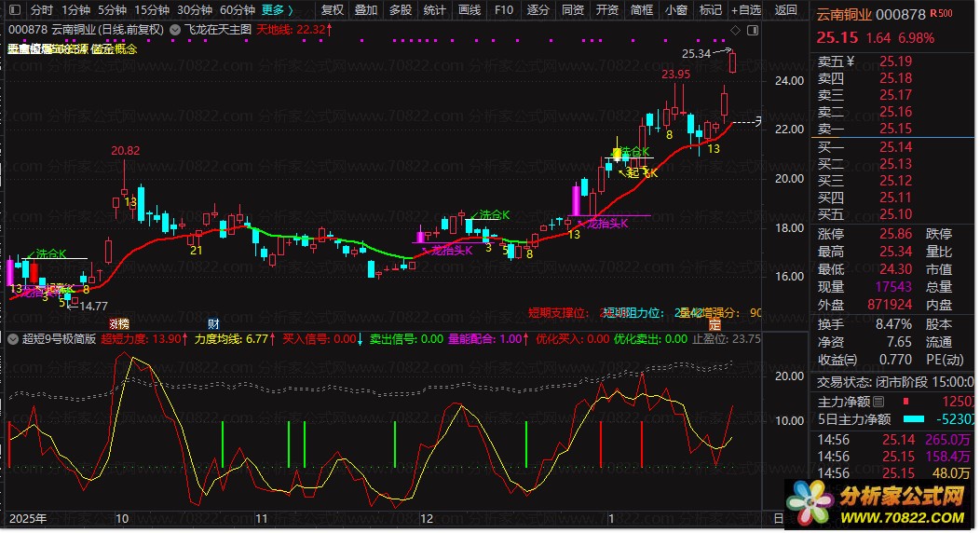The image size is (980, 533).
Task: Click the diamond icon above the chart
Action: tap(735, 30)
